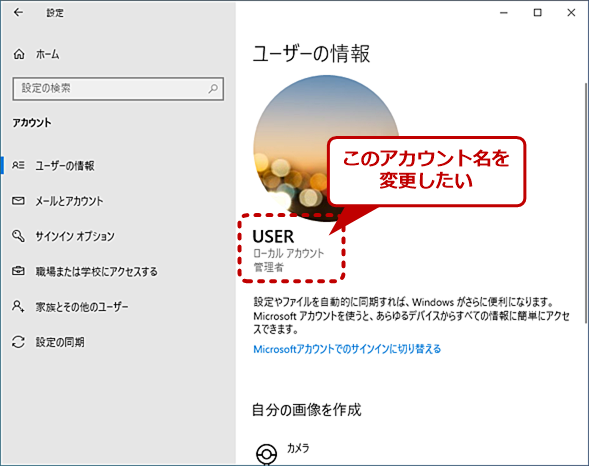This screenshot has width=589, height=466.
Task: Go back with the arrow icon
Action: (x=18, y=12)
